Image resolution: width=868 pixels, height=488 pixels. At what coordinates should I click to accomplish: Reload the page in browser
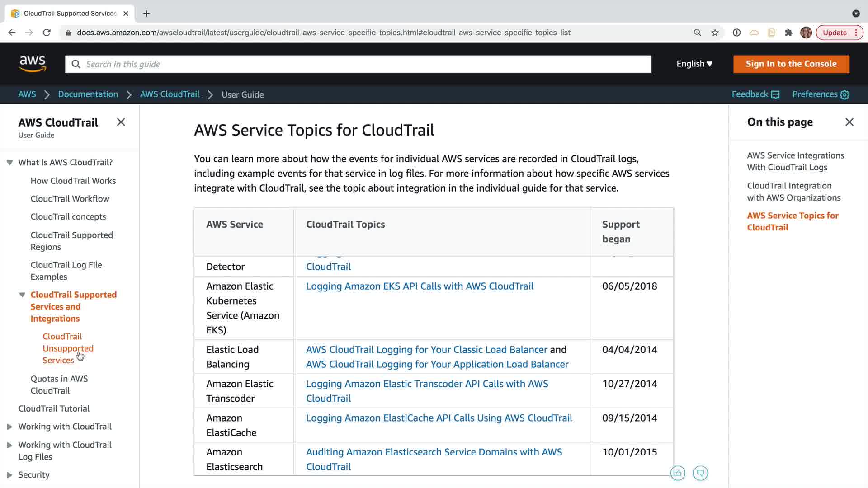pos(47,33)
